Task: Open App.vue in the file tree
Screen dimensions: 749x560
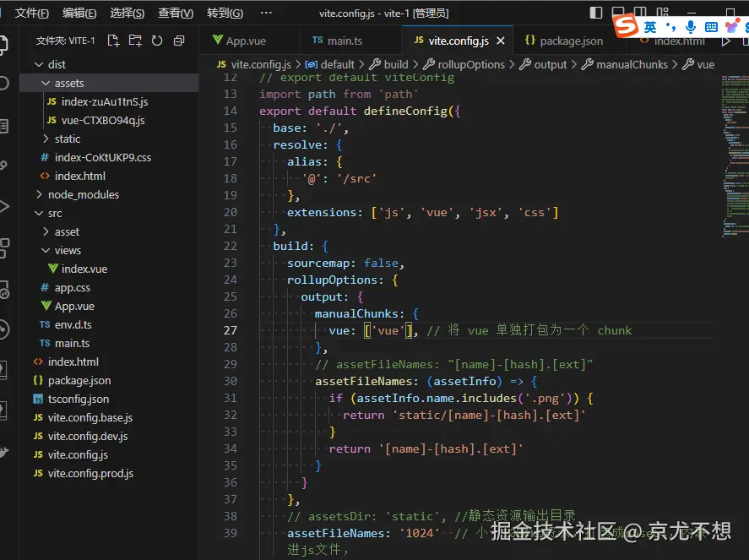Action: pyautogui.click(x=109, y=307)
